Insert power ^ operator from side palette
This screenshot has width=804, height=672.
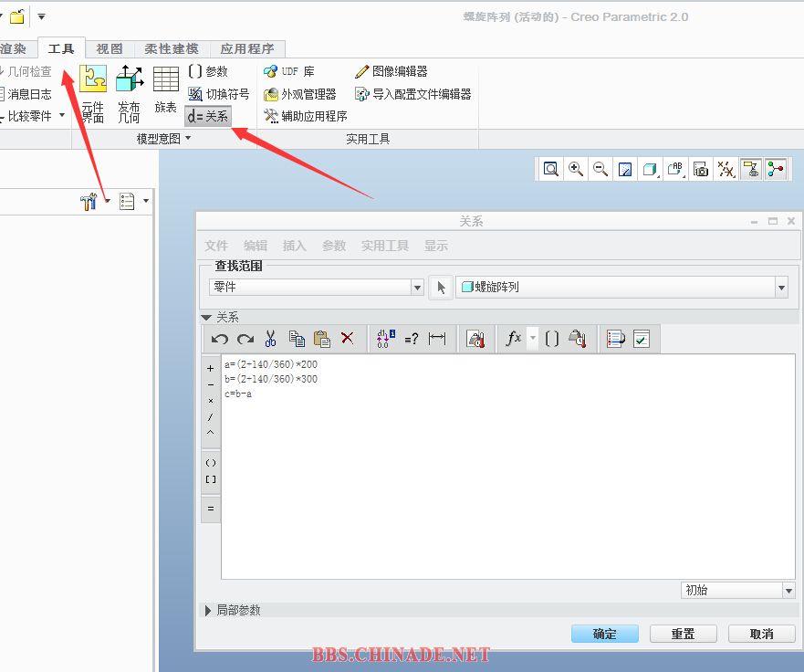(210, 433)
